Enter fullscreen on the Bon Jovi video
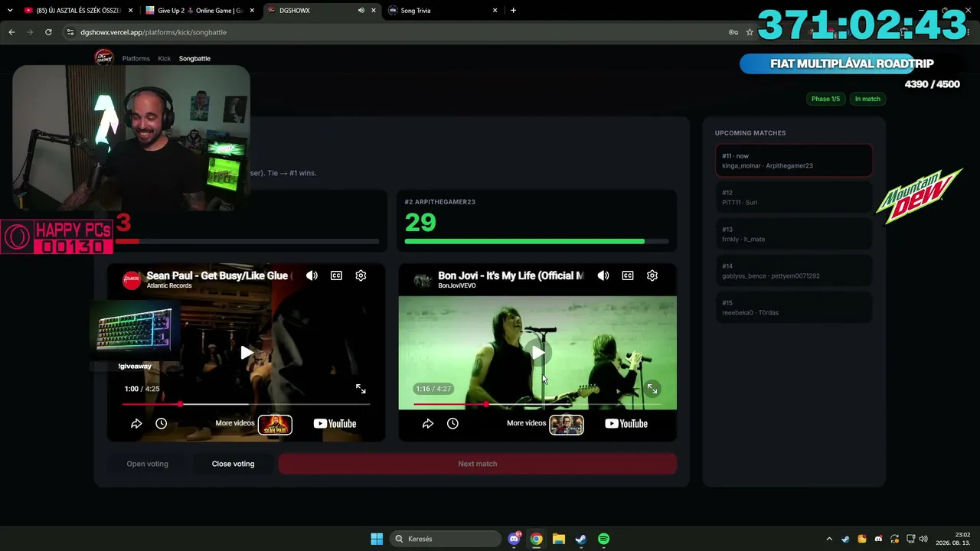 (x=652, y=389)
